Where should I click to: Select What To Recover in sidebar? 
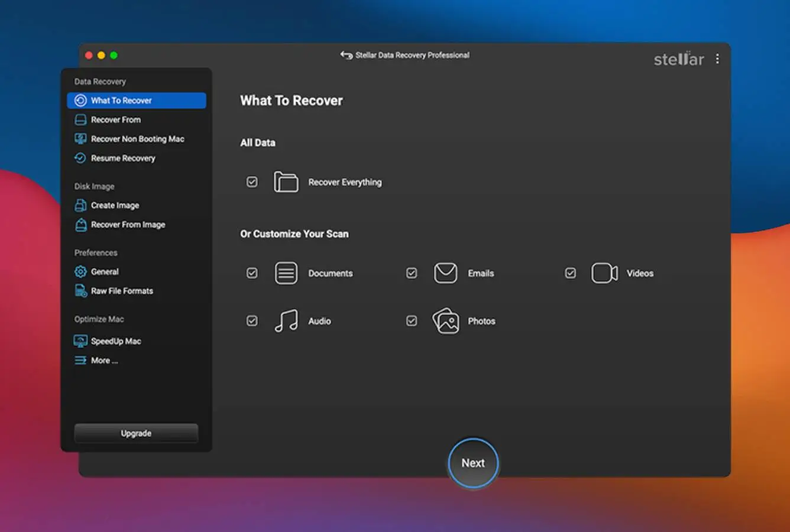pyautogui.click(x=137, y=100)
